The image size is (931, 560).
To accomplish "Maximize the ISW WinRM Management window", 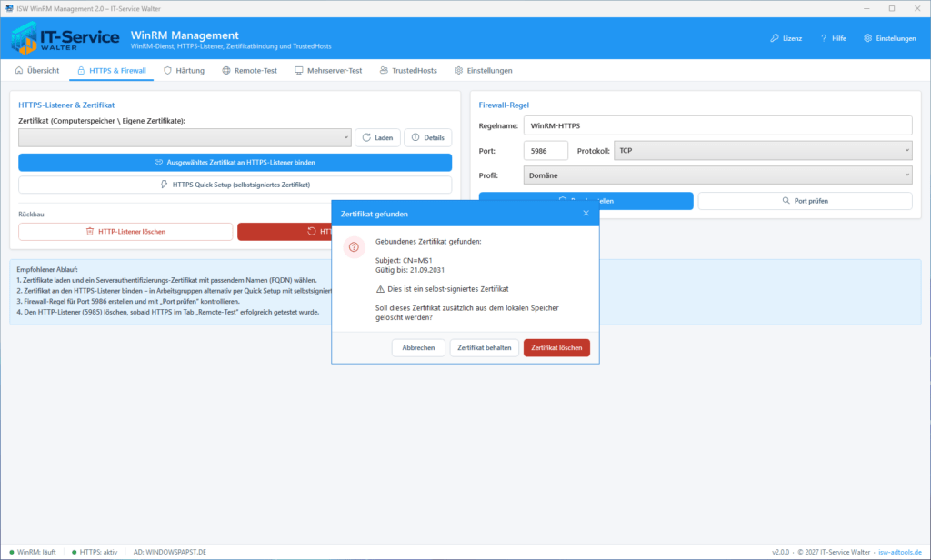I will click(x=892, y=8).
